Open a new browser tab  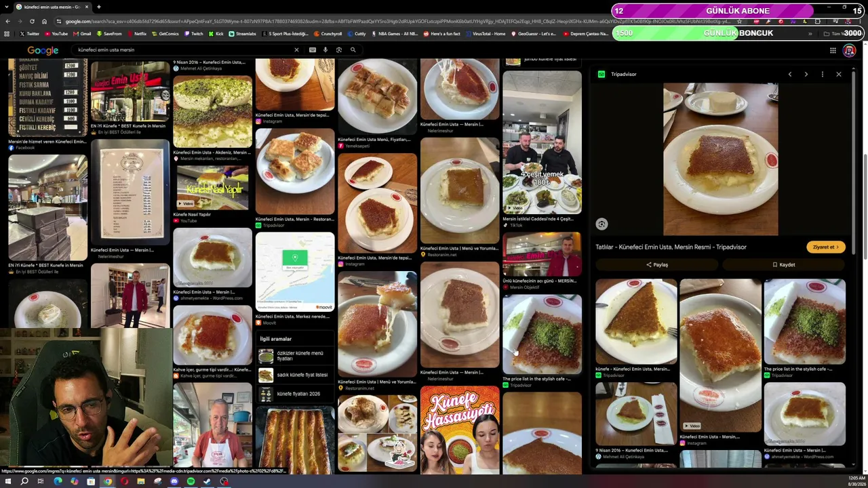point(99,7)
